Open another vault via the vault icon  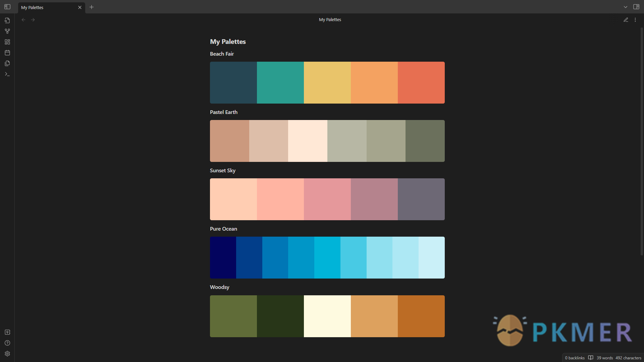7,332
